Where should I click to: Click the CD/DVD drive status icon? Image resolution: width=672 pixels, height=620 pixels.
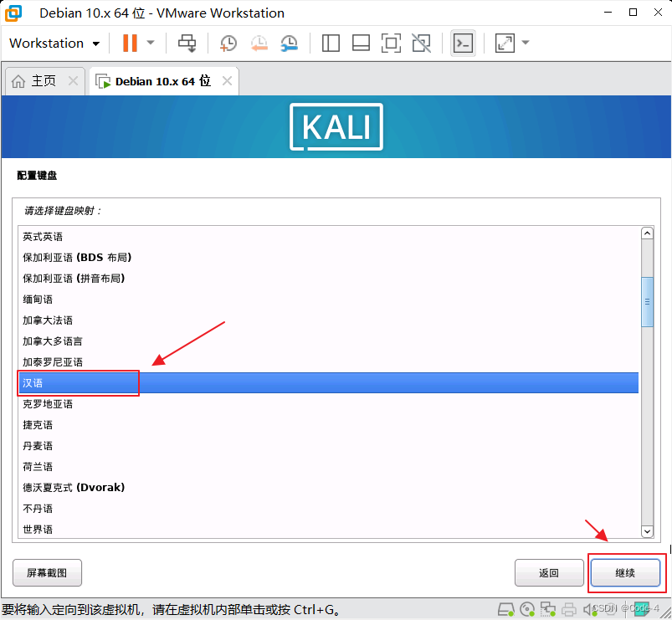coord(527,609)
